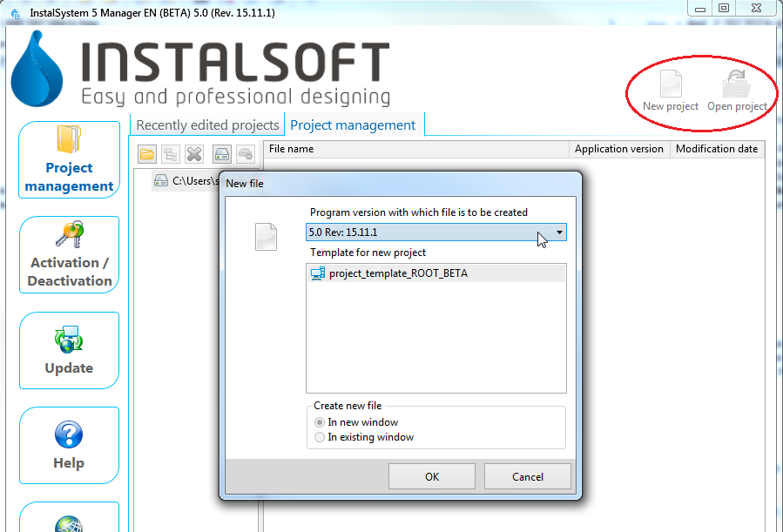Open Activation / Deactivation section
The height and width of the screenshot is (532, 783).
click(69, 254)
